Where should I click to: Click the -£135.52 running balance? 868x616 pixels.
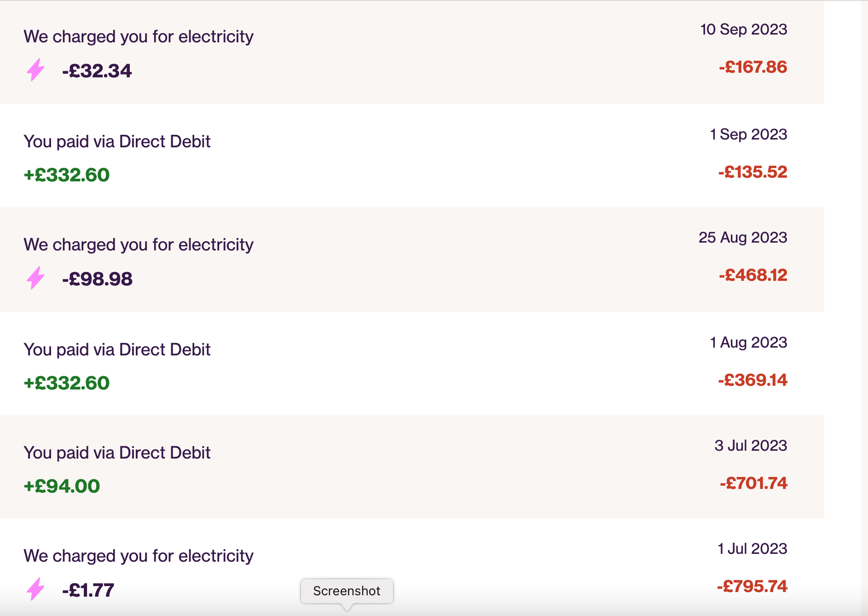(x=752, y=172)
